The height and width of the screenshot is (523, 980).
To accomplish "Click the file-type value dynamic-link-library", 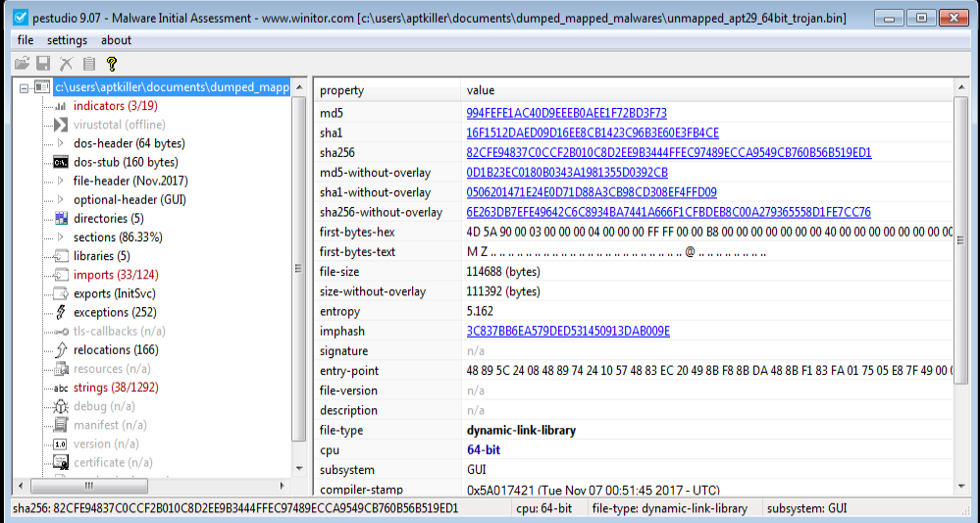I will point(521,431).
